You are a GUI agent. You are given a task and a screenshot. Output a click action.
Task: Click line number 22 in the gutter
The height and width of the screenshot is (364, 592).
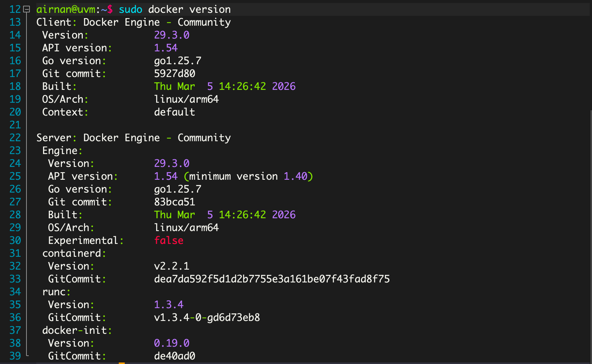point(15,137)
